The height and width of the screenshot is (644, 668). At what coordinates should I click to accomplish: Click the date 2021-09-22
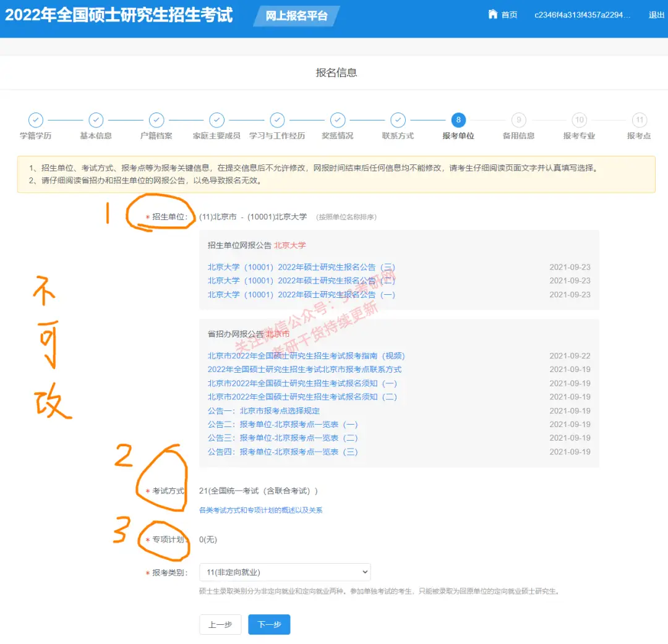tap(570, 356)
